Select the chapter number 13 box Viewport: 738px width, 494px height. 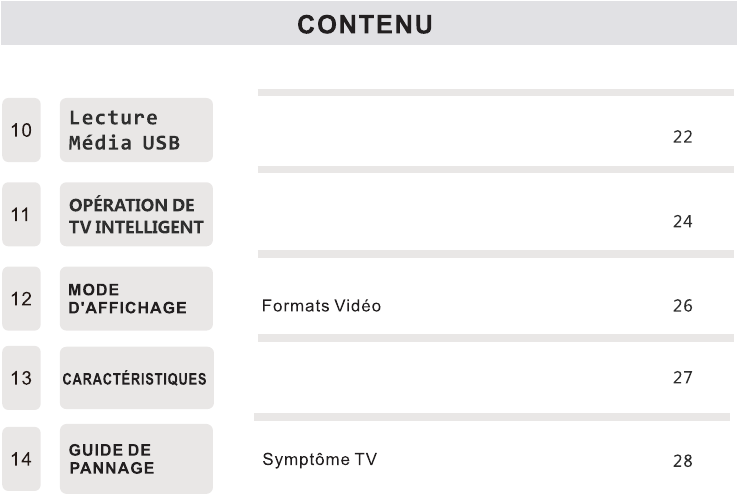[21, 378]
